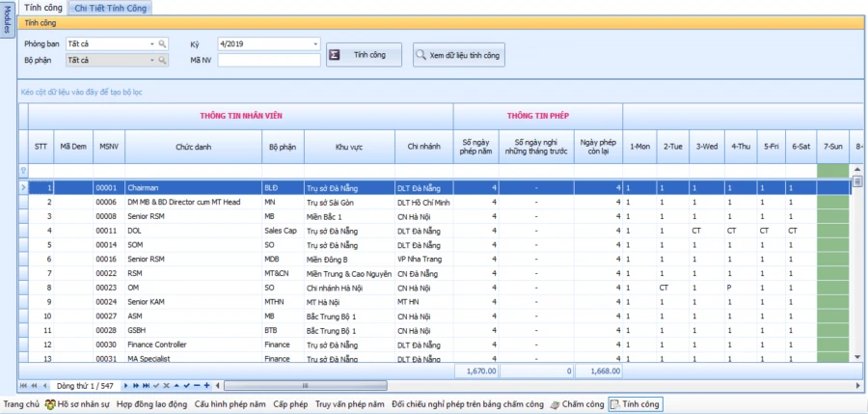Image resolution: width=868 pixels, height=414 pixels.
Task: Open Trang chủ tab
Action: pos(21,404)
